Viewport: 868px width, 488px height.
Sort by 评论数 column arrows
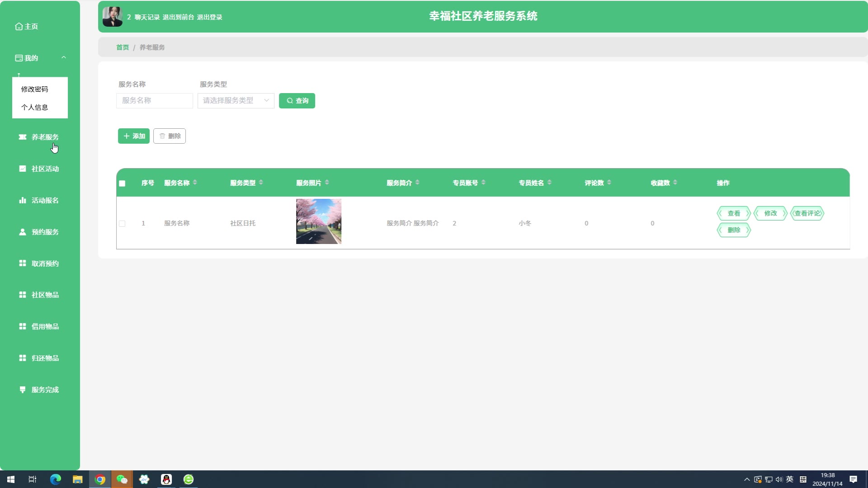609,183
